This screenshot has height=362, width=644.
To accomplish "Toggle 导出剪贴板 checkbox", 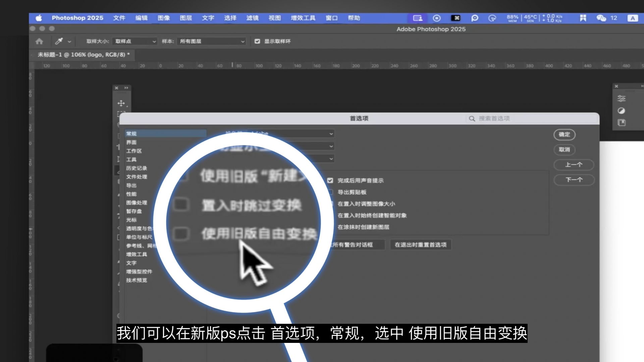I will coord(330,192).
